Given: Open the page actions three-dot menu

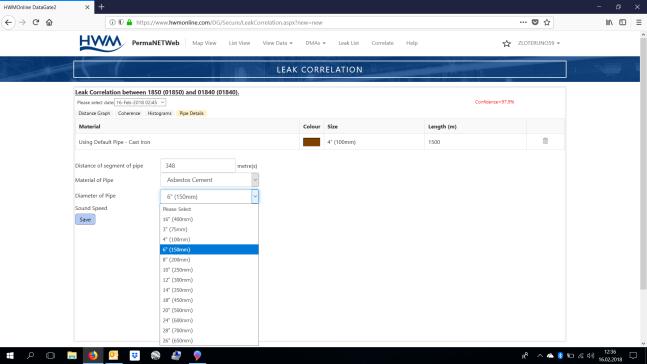Looking at the screenshot, I should [x=523, y=22].
